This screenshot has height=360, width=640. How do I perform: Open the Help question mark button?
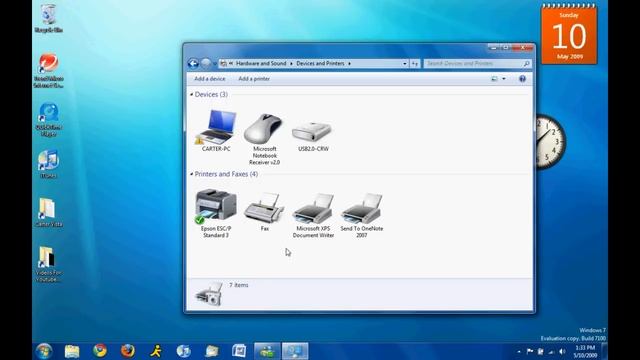[x=522, y=79]
